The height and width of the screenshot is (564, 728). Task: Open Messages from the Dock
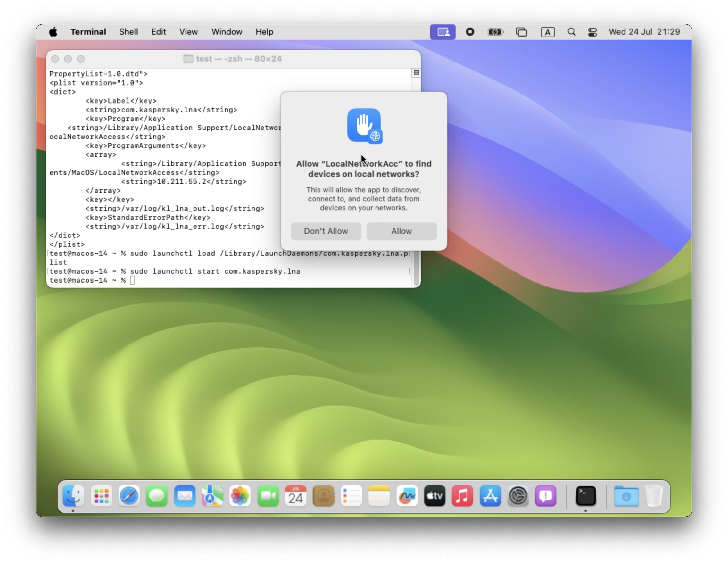[x=157, y=496]
